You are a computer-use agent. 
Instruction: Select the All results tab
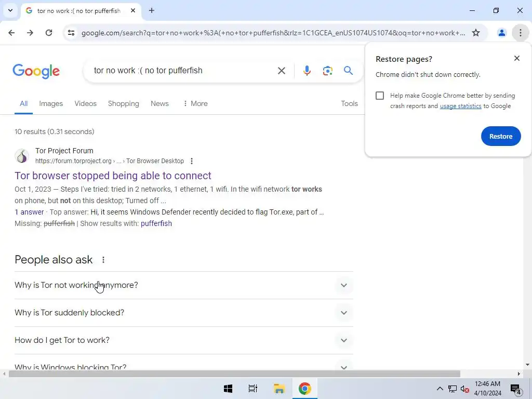pos(23,103)
